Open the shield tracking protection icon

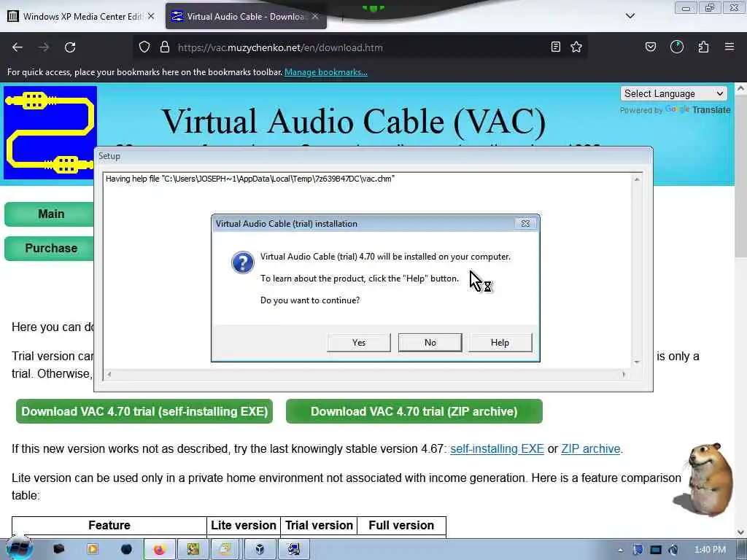click(x=144, y=47)
